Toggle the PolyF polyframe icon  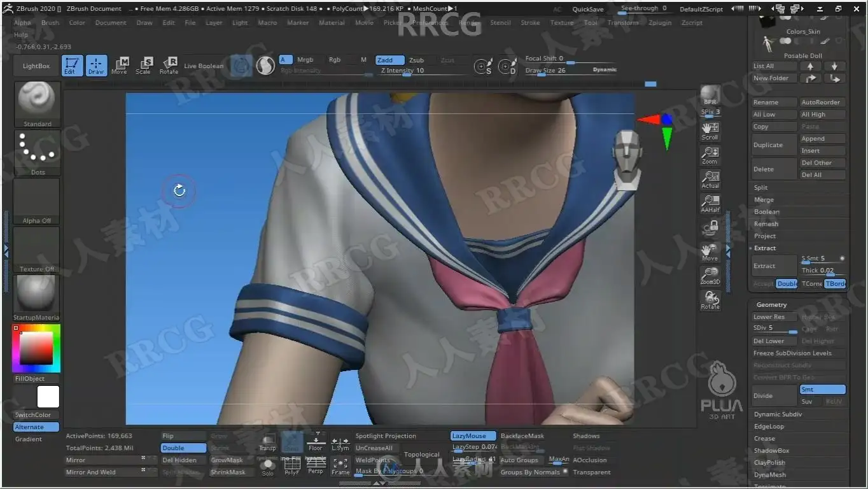[292, 466]
